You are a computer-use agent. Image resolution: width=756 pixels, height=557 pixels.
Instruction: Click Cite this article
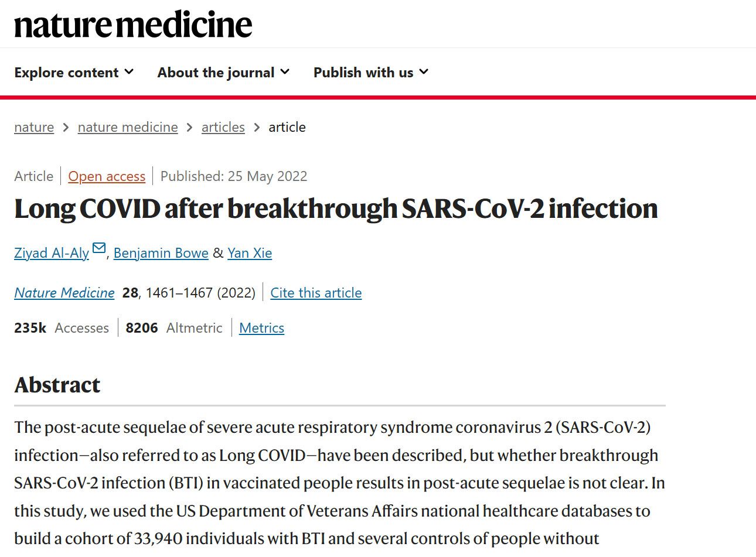(x=316, y=293)
